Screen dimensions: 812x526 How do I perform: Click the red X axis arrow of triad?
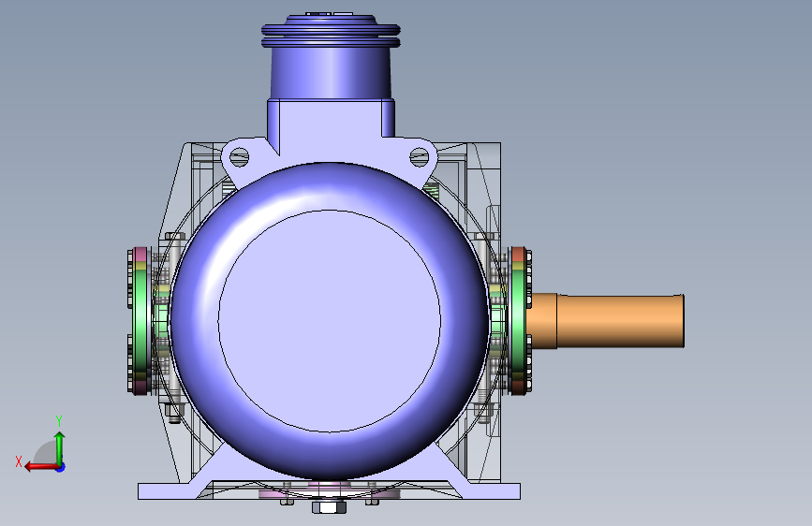tap(40, 467)
